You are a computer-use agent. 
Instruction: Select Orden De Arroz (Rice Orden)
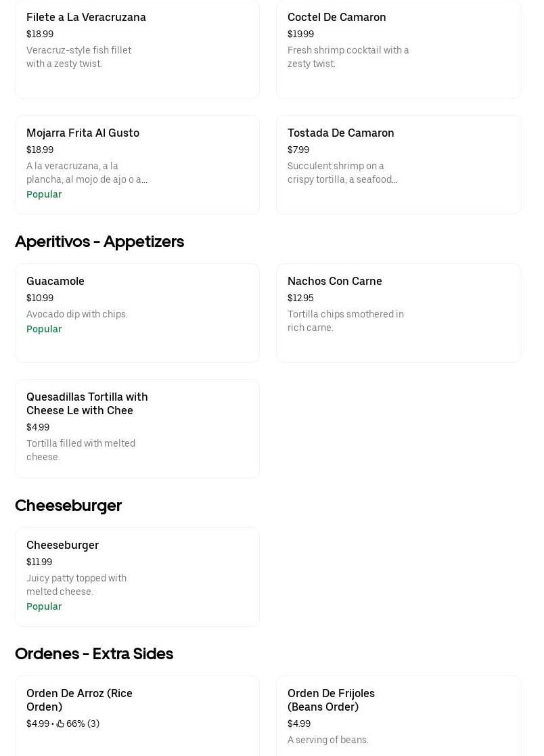[x=137, y=716]
